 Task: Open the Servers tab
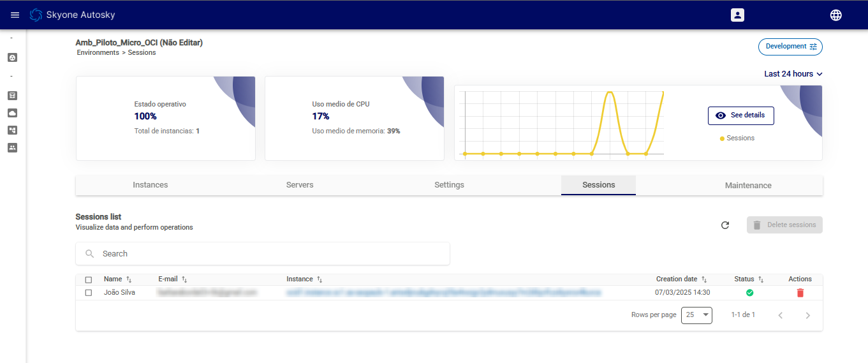pyautogui.click(x=300, y=185)
